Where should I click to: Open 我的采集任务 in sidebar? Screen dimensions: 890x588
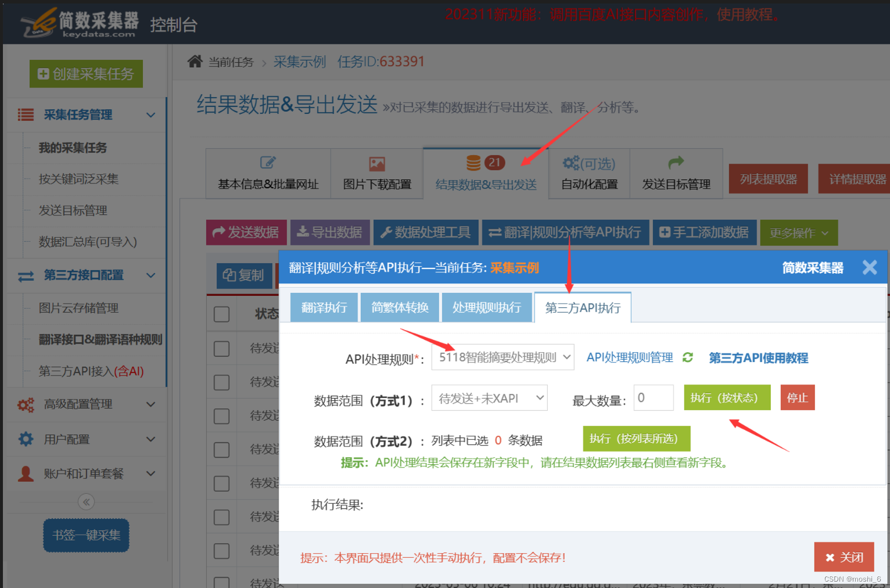73,148
